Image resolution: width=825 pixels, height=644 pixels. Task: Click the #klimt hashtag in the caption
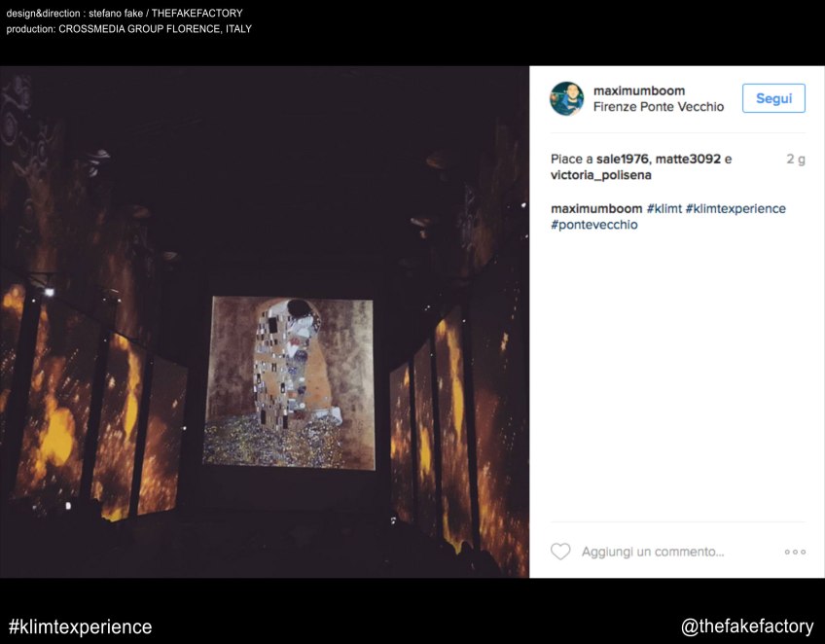coord(664,208)
